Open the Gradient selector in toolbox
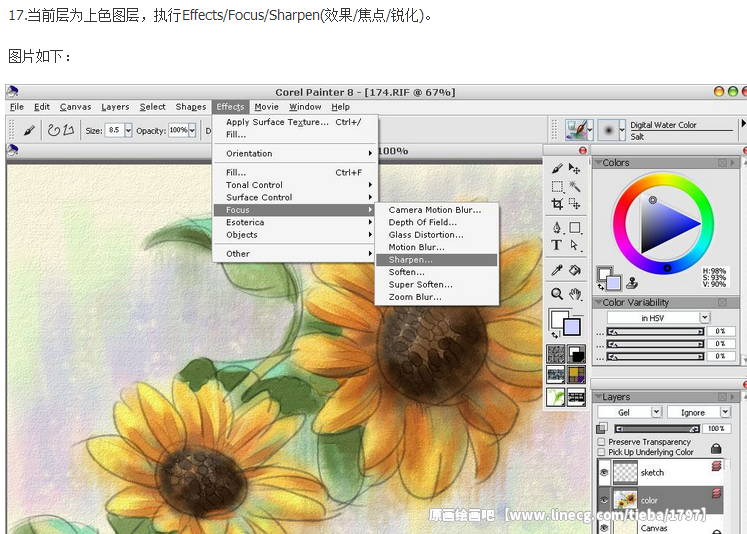The width and height of the screenshot is (747, 534). 576,354
